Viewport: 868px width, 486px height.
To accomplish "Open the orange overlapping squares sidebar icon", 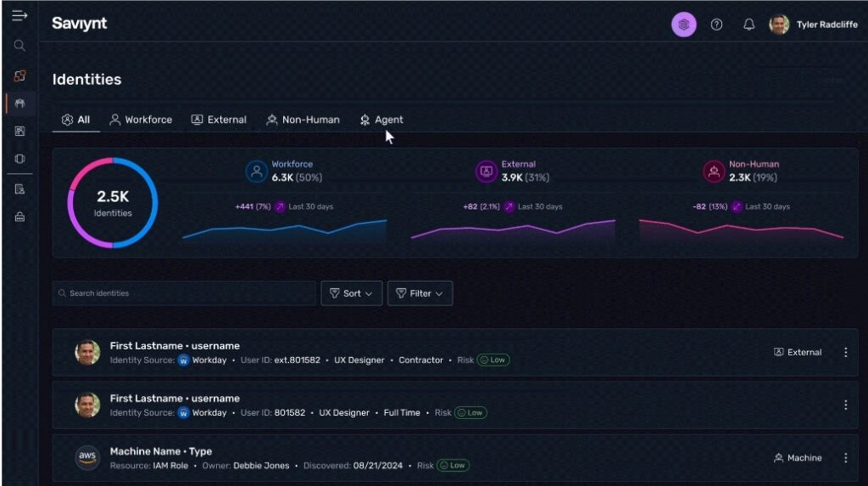I will point(19,76).
